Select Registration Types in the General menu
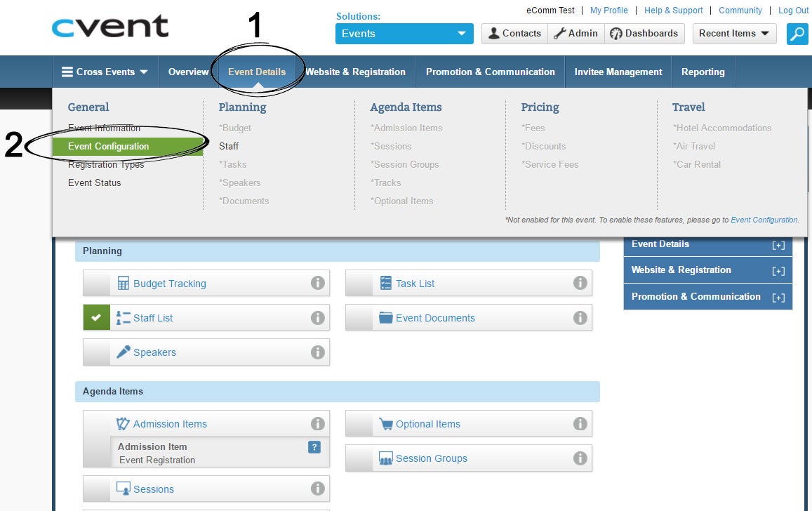This screenshot has height=511, width=812. click(x=106, y=165)
